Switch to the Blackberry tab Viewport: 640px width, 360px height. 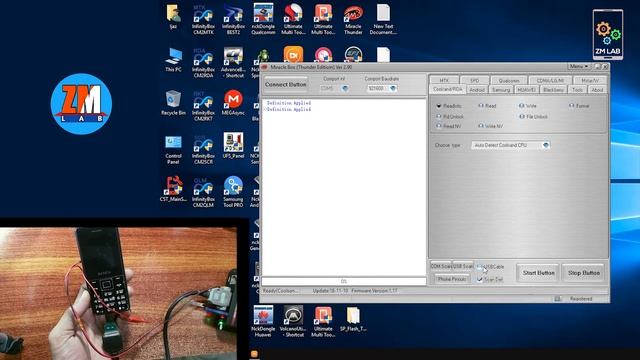[553, 90]
